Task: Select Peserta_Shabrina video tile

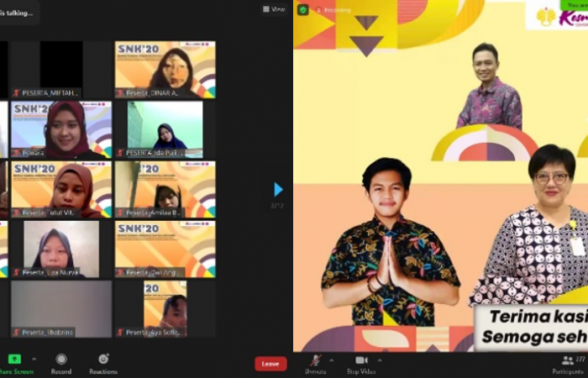Action: point(60,308)
